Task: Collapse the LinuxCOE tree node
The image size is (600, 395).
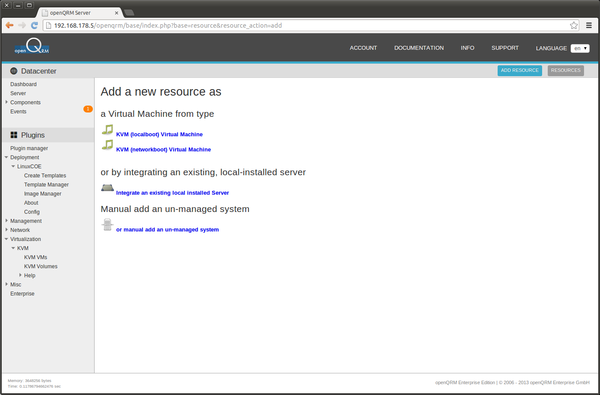Action: click(13, 166)
